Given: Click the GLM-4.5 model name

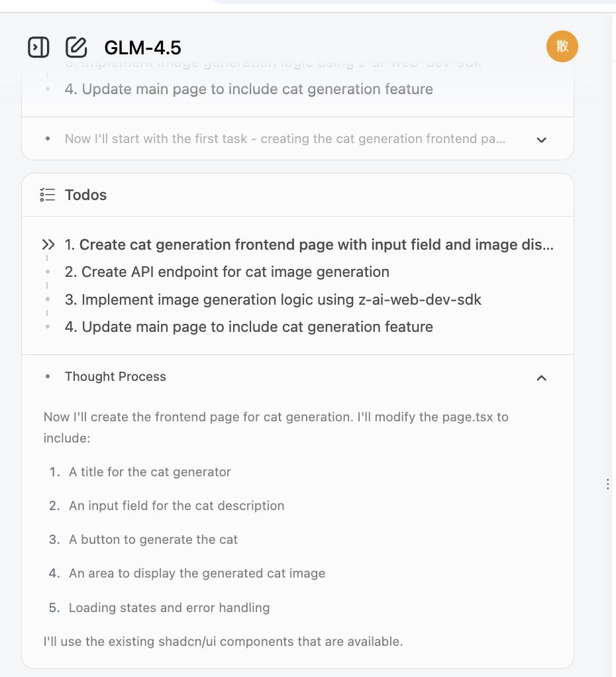Looking at the screenshot, I should tap(142, 48).
